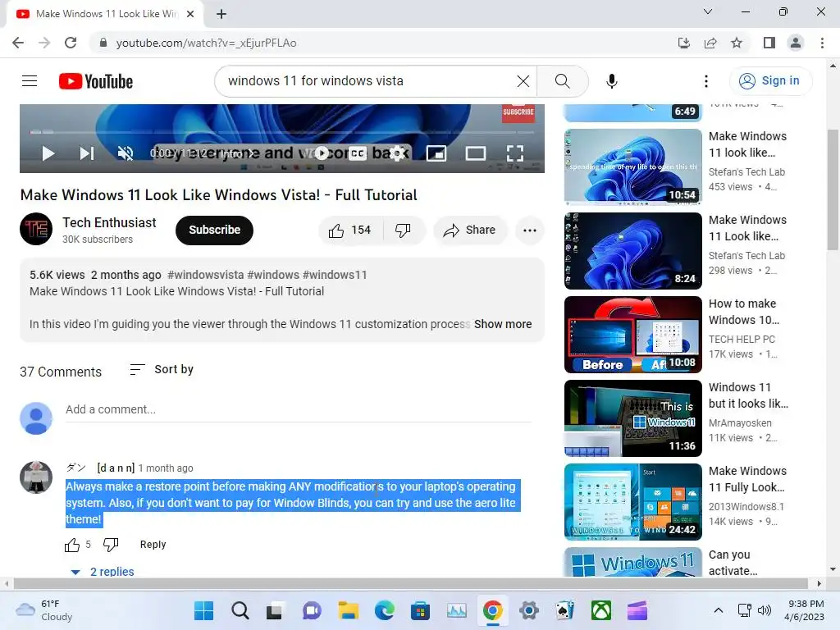Click the magnifier search button
Viewport: 840px width, 630px height.
tap(563, 81)
